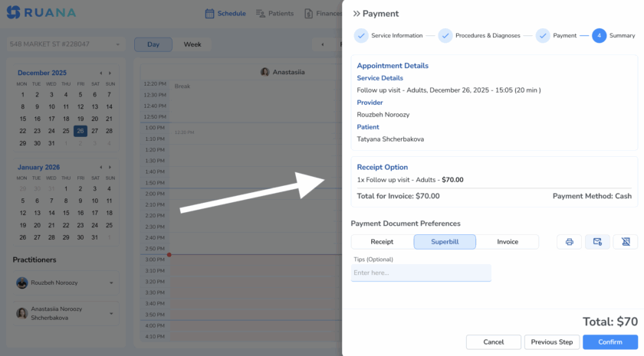Click the Receipt Option heading
The width and height of the screenshot is (644, 356).
382,168
